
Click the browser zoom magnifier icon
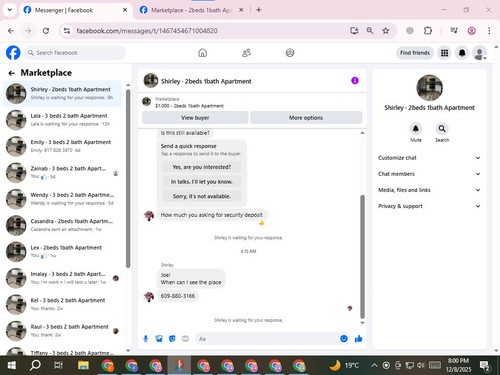[370, 31]
